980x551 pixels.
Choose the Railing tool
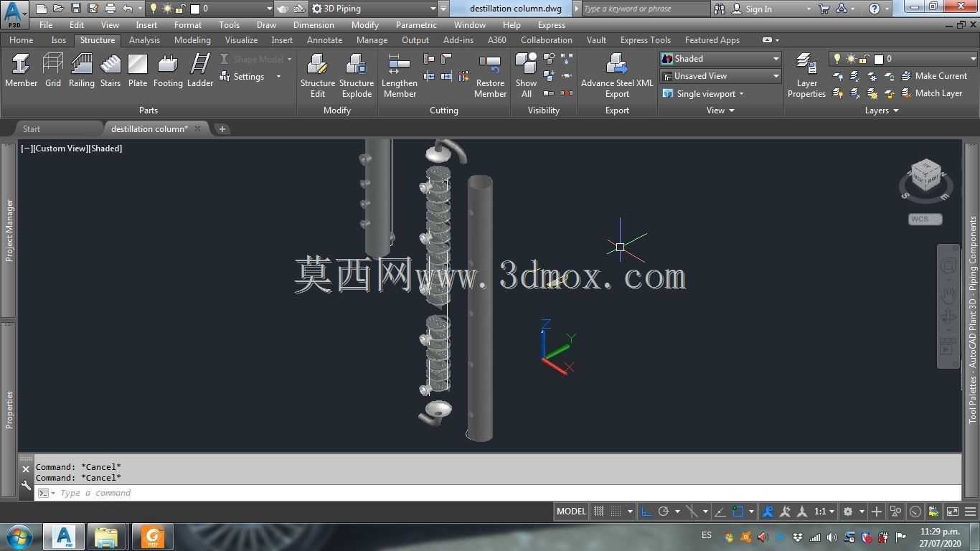click(81, 71)
